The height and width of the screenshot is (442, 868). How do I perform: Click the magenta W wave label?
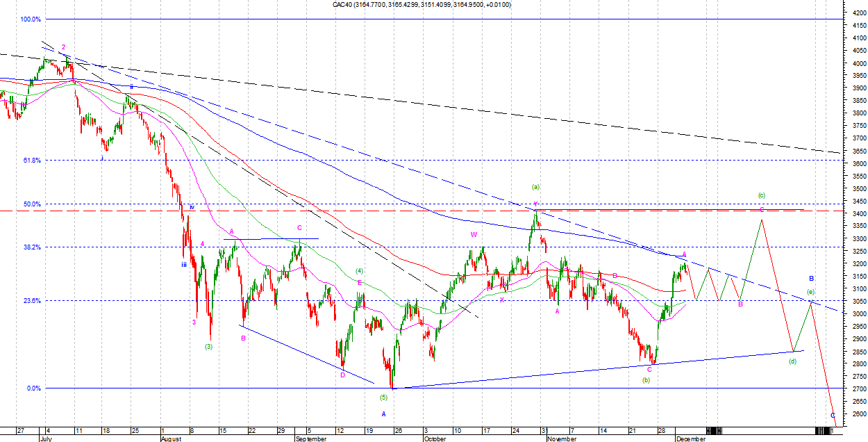click(x=474, y=234)
